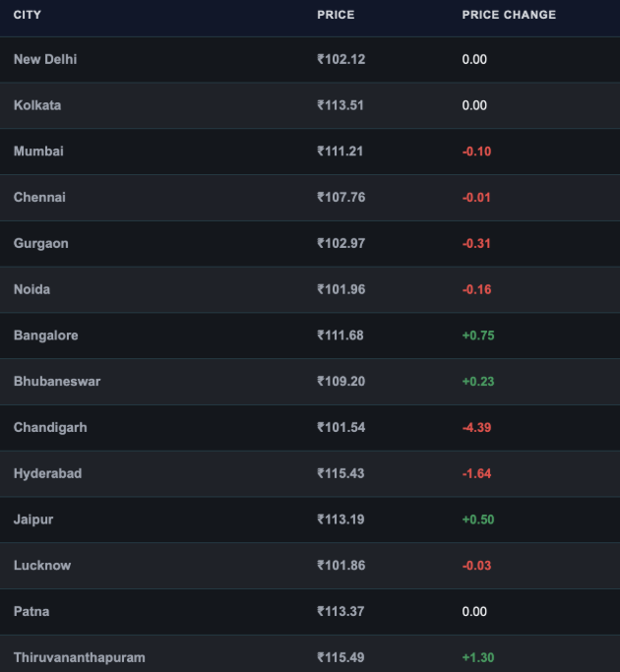Viewport: 620px width, 672px height.
Task: Click the PRICE column header
Action: [x=336, y=15]
